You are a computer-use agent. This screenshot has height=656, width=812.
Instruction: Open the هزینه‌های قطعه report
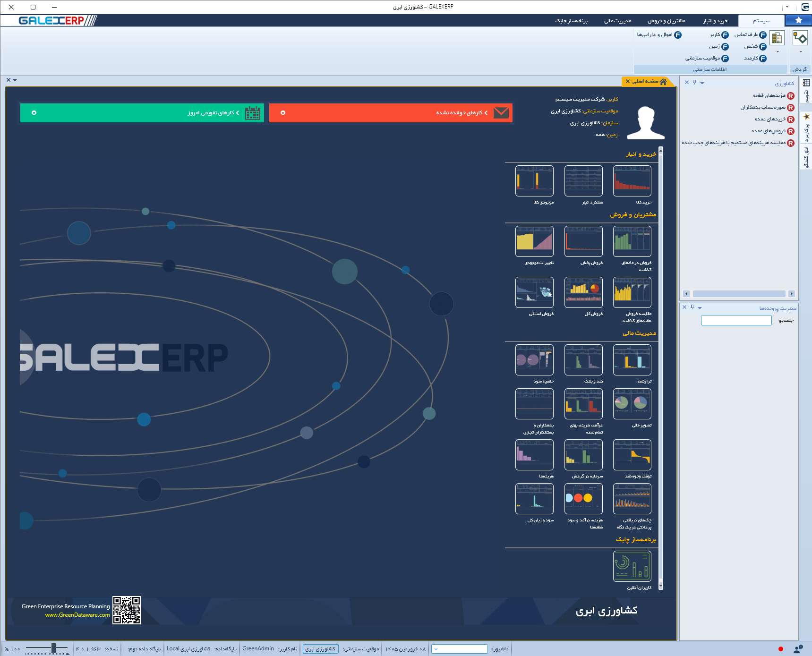(774, 96)
